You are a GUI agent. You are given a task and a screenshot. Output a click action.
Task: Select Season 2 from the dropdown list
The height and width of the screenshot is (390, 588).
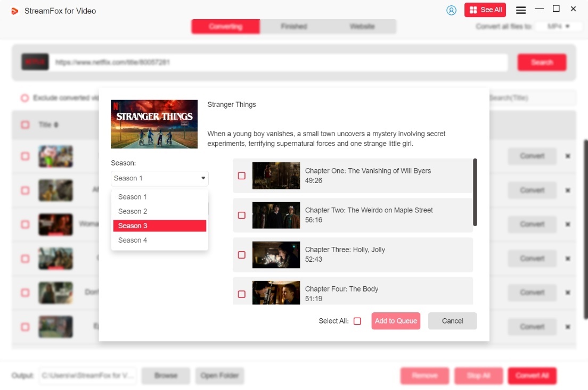160,211
